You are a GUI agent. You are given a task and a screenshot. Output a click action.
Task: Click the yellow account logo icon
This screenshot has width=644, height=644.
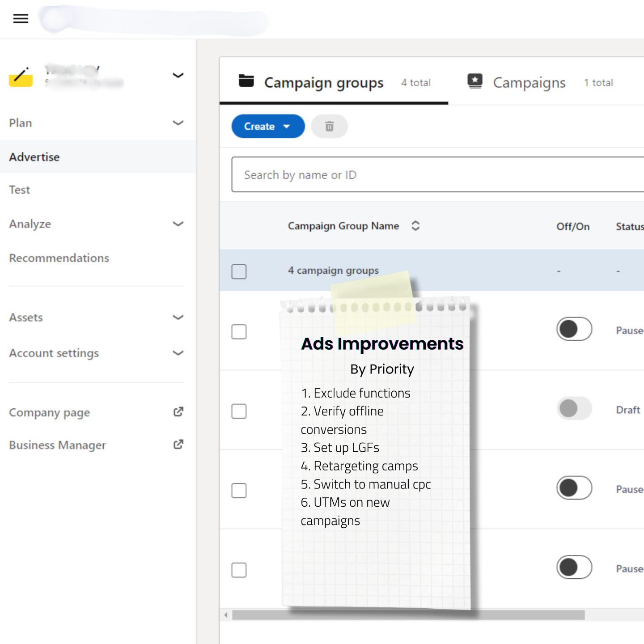[x=21, y=77]
